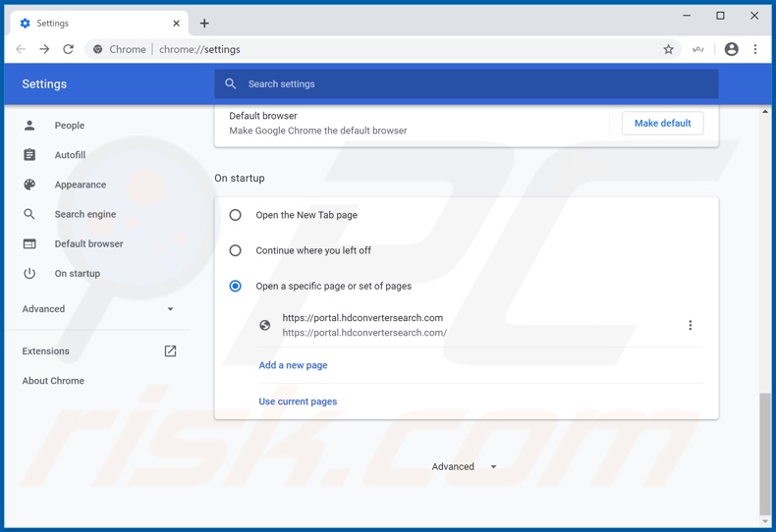Viewport: 776px width, 532px height.
Task: Jump to the Default browser section
Action: (88, 243)
